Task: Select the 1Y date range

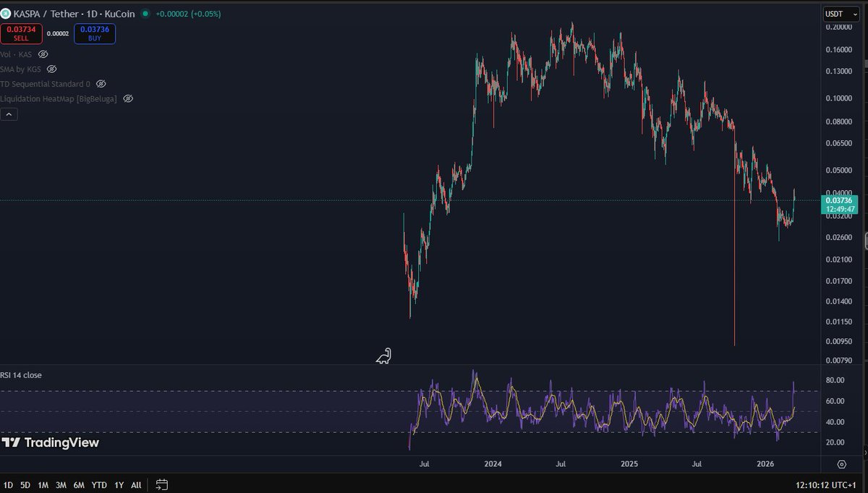Action: (x=119, y=485)
